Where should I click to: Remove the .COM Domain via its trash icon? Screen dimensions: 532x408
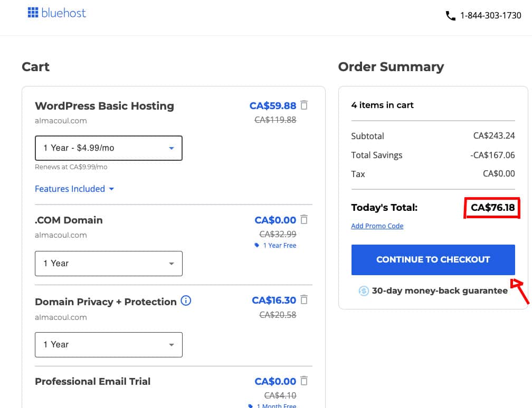(305, 220)
